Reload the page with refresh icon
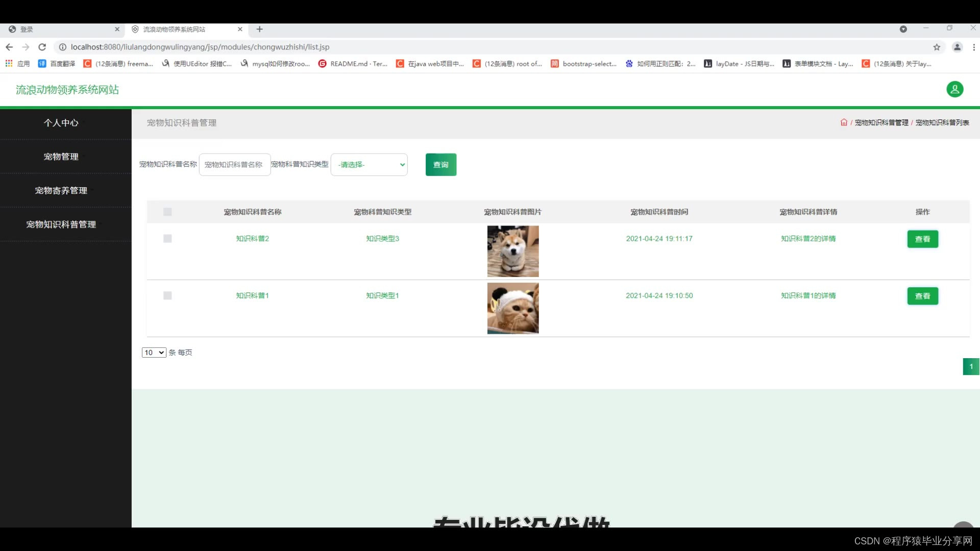This screenshot has height=551, width=980. click(x=42, y=47)
